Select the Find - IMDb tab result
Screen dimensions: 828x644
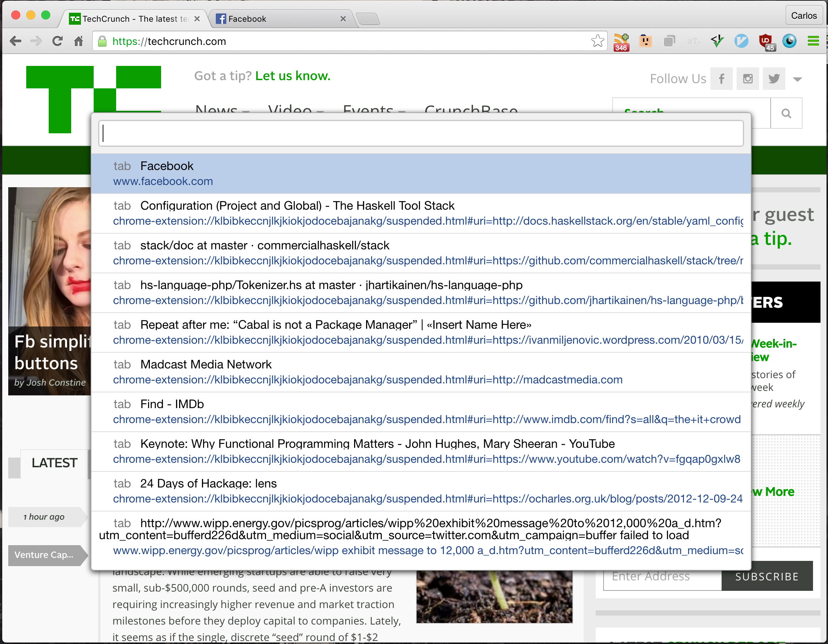[421, 412]
